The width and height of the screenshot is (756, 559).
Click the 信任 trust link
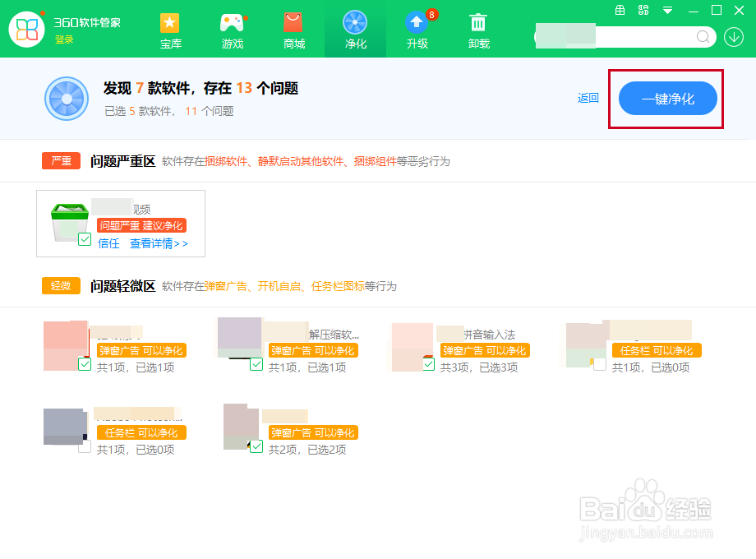(108, 243)
